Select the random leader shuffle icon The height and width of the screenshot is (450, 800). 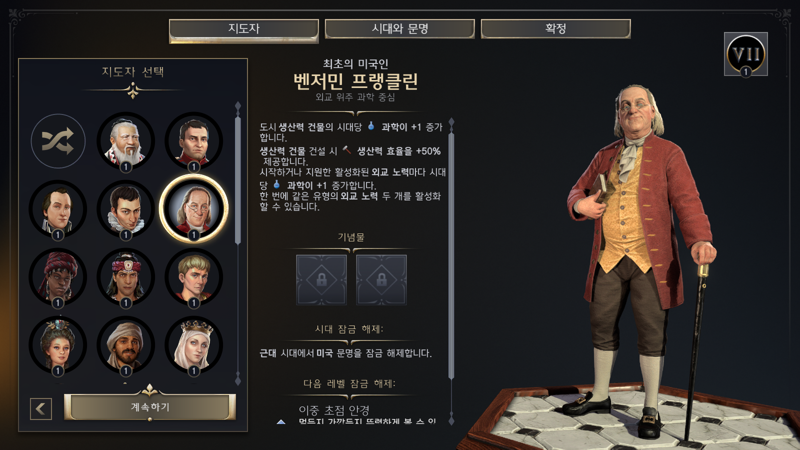coord(58,141)
